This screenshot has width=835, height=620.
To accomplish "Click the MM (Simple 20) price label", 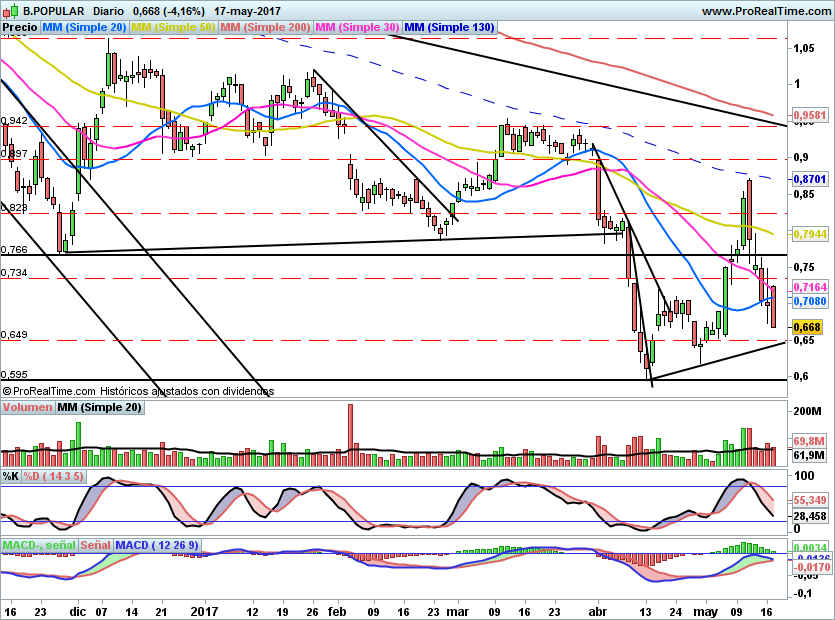I will click(84, 27).
